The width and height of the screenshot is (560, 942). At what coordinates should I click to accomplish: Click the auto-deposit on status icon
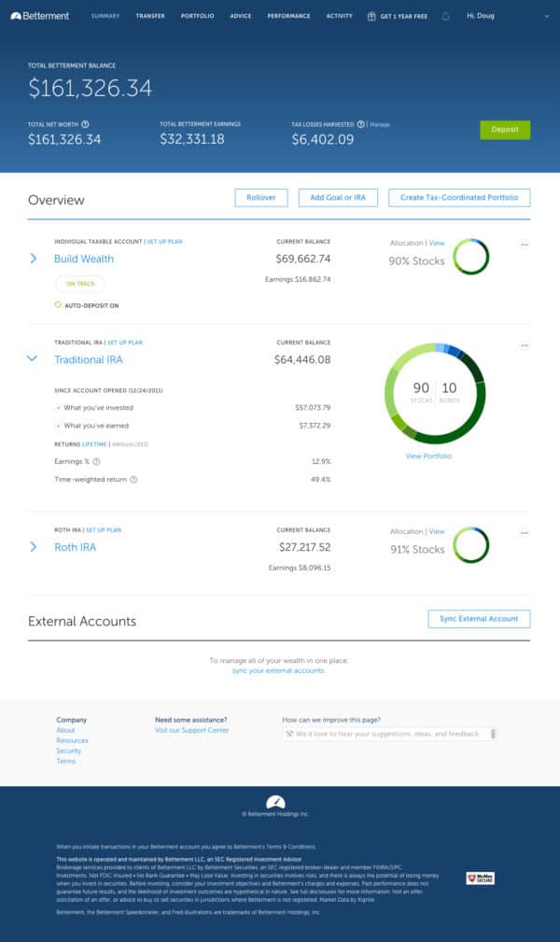click(58, 304)
